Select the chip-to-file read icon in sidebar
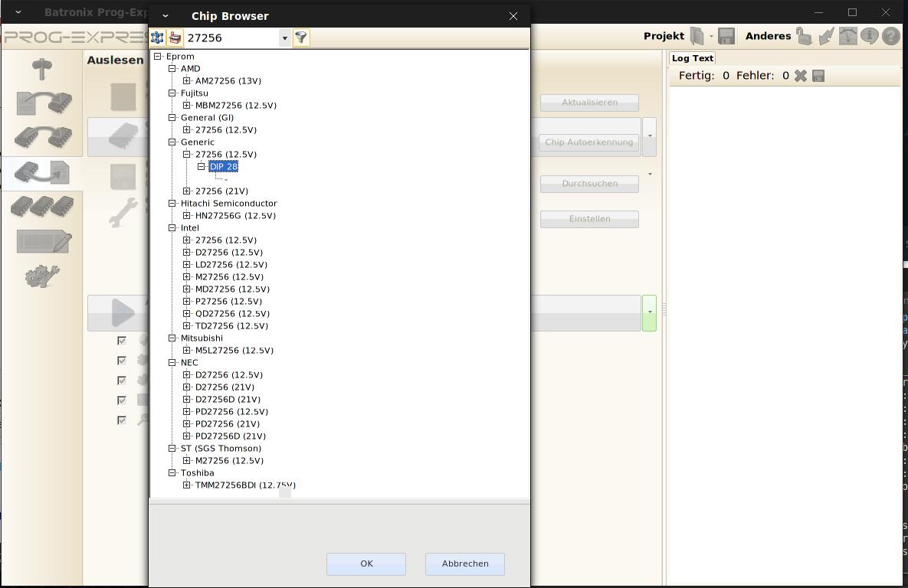Viewport: 908px width, 588px height. 41,172
